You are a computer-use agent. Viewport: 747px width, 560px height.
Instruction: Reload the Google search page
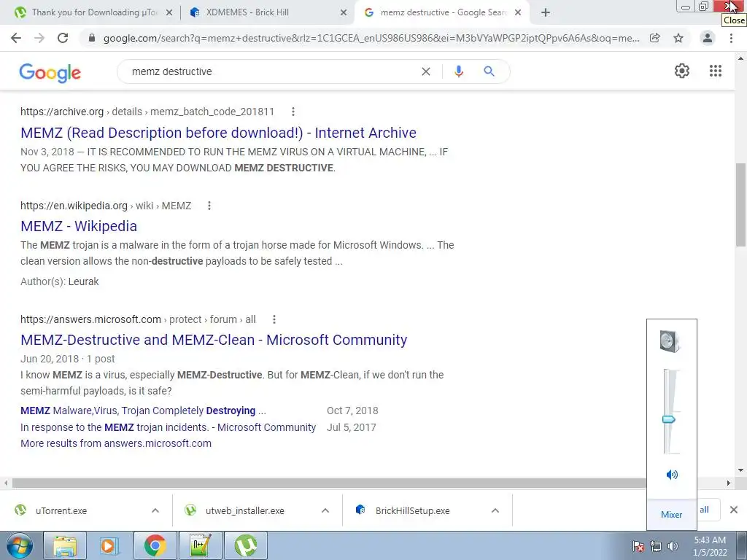(x=63, y=38)
